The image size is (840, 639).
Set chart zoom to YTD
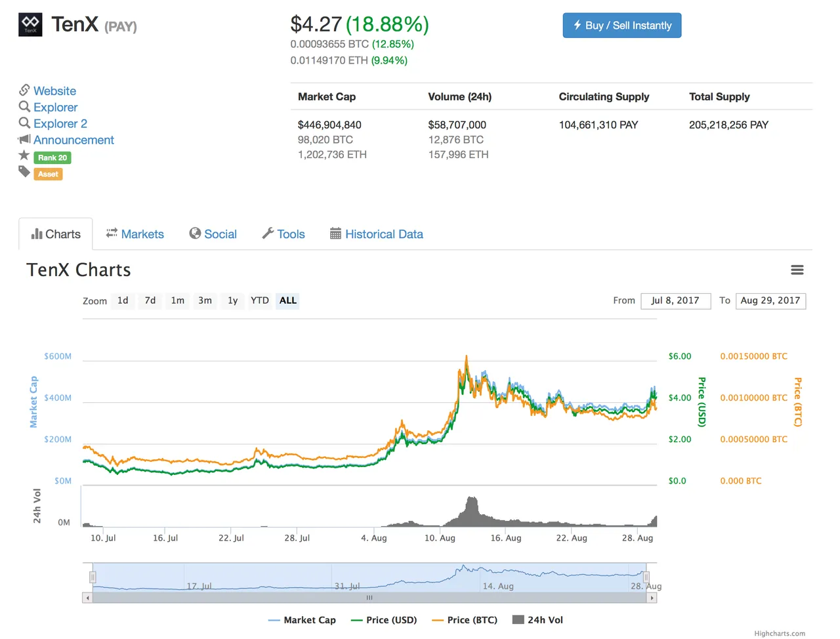tap(260, 300)
